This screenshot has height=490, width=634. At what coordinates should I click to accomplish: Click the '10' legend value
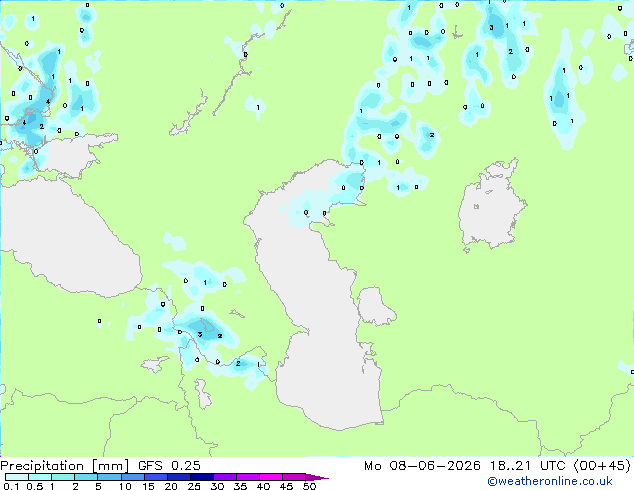125,486
